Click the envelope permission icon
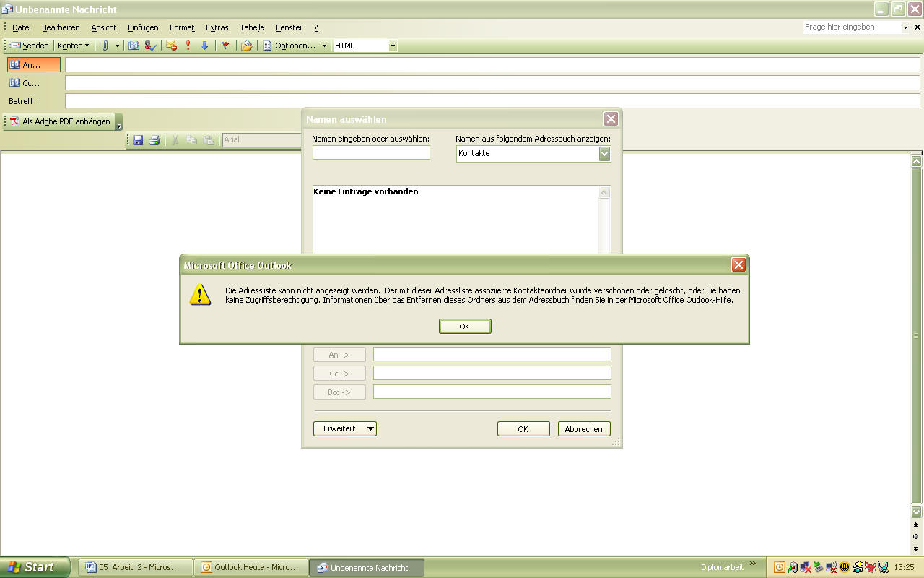The width and height of the screenshot is (924, 578). point(171,46)
